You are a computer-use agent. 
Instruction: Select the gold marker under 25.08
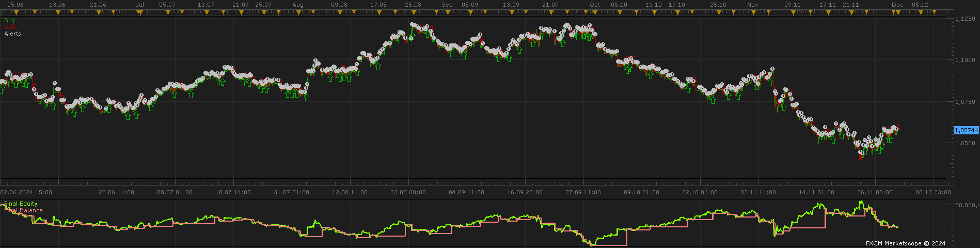(413, 12)
